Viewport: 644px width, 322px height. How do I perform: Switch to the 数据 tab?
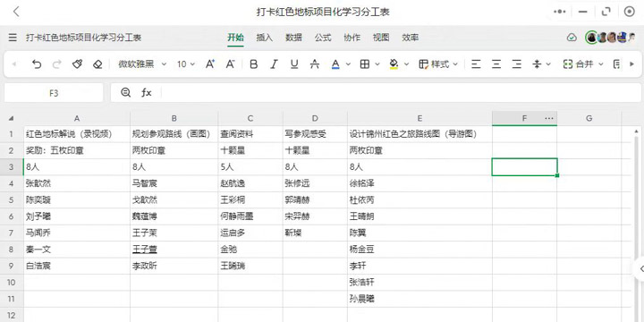(x=293, y=38)
